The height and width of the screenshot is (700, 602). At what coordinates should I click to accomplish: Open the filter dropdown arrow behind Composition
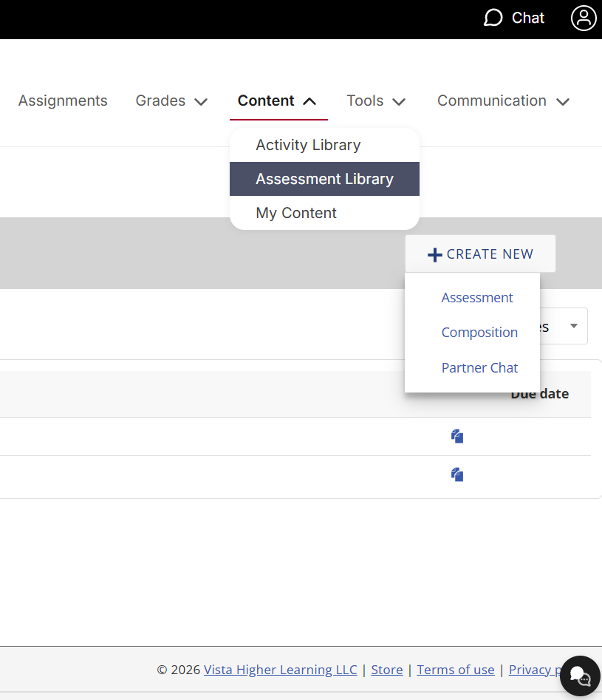click(574, 326)
